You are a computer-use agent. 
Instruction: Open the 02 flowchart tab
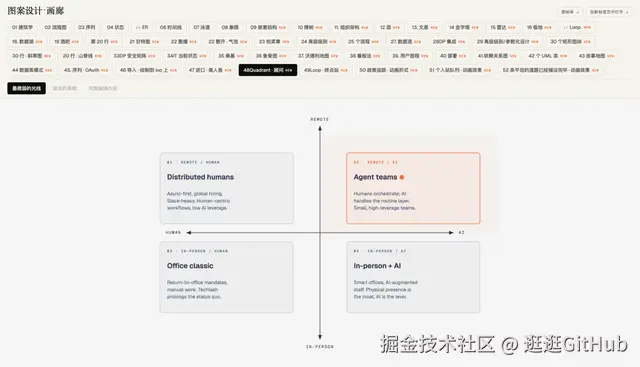click(56, 27)
